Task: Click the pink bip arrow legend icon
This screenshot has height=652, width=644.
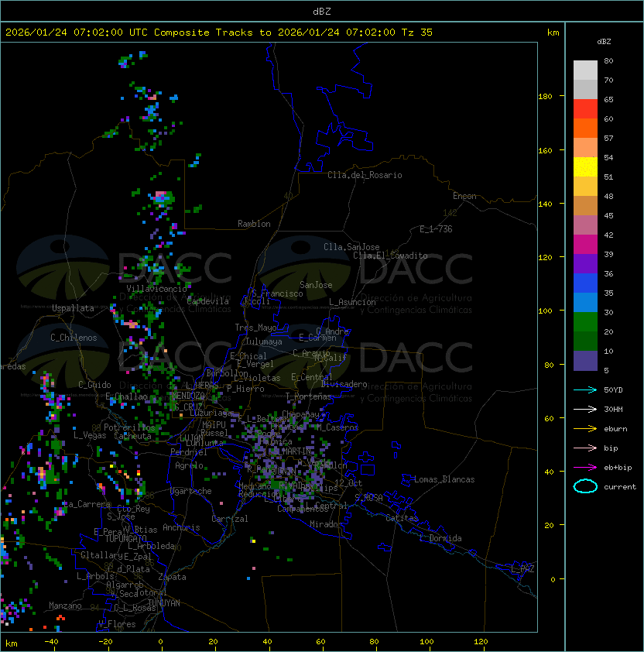Action: pyautogui.click(x=585, y=448)
